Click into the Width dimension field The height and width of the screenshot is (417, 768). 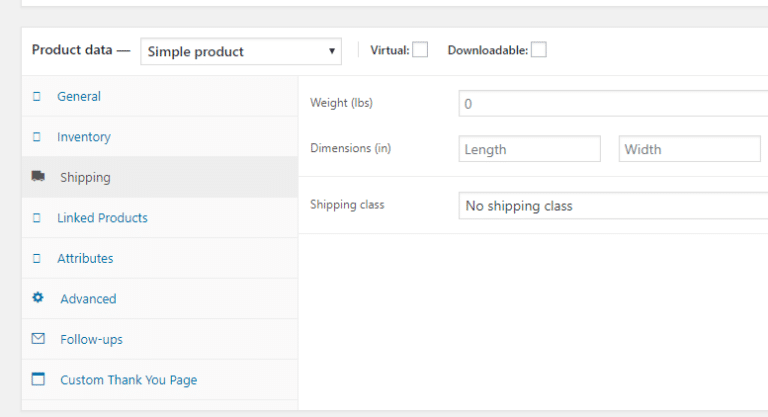[689, 149]
